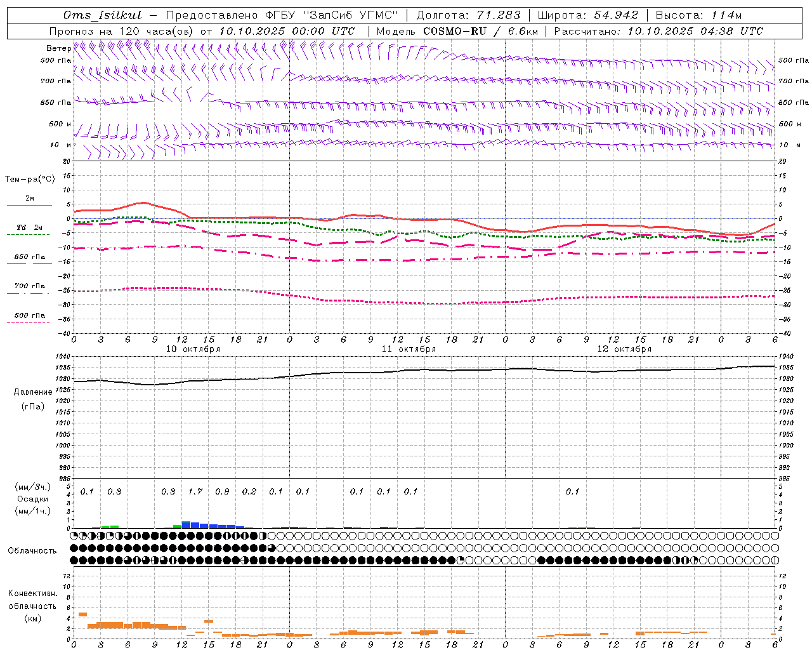Screen dimensions: 812x650
Task: Click the "1.7" precipitation value
Action: (195, 492)
